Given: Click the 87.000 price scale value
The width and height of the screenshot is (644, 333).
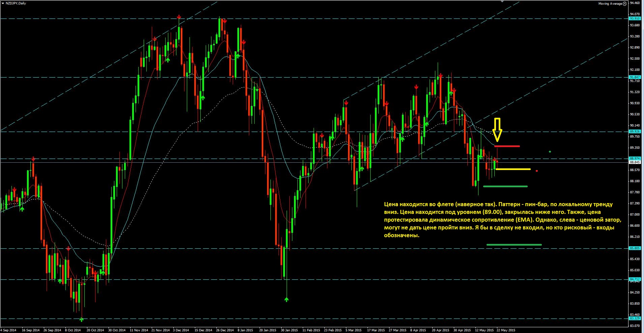Looking at the screenshot, I should [635, 215].
